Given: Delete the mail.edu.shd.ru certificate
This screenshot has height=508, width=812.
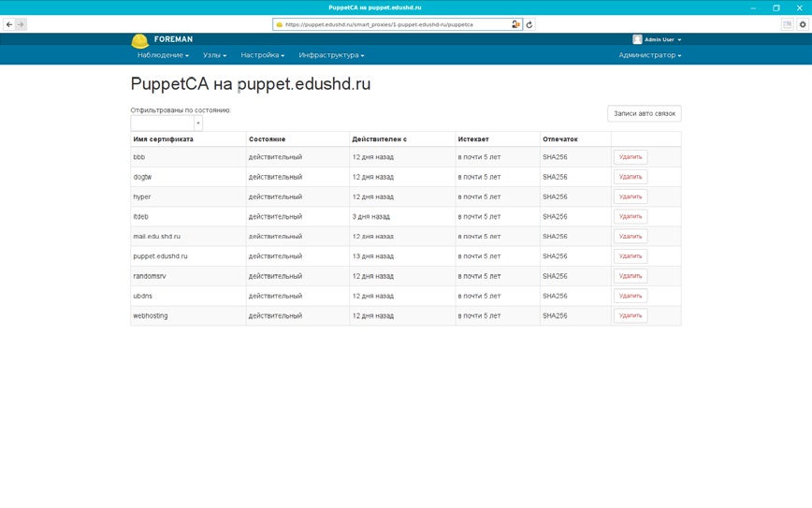Looking at the screenshot, I should 631,236.
